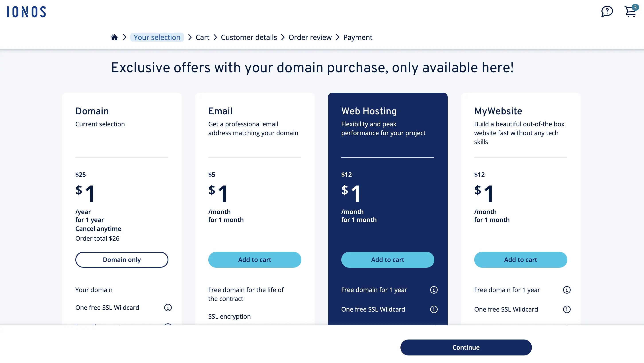Select the Order review breadcrumb step

tap(310, 37)
